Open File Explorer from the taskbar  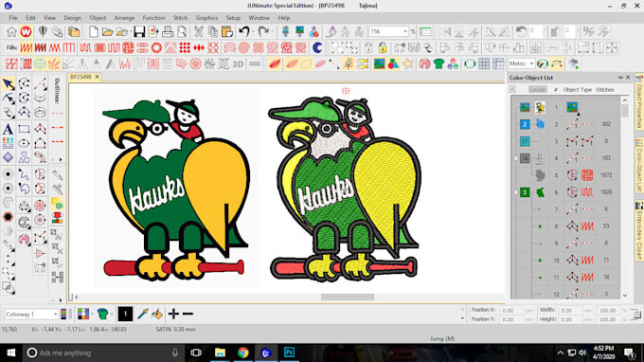point(220,353)
